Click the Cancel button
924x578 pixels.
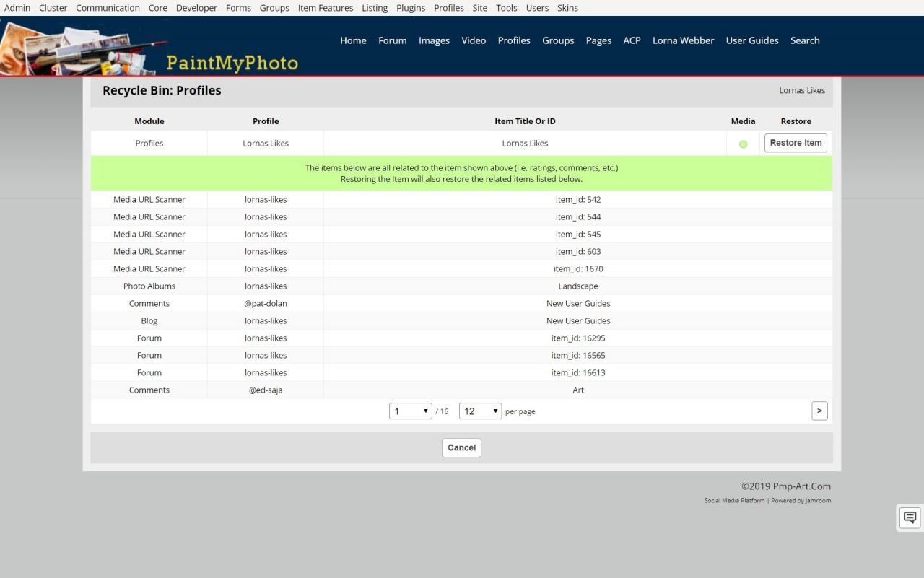click(x=462, y=447)
